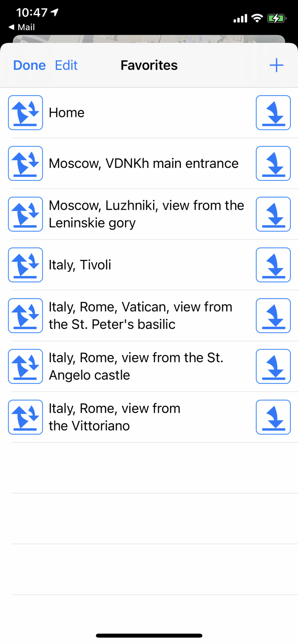Open Italy, Rome St. Angelo castle favorite

tap(136, 366)
